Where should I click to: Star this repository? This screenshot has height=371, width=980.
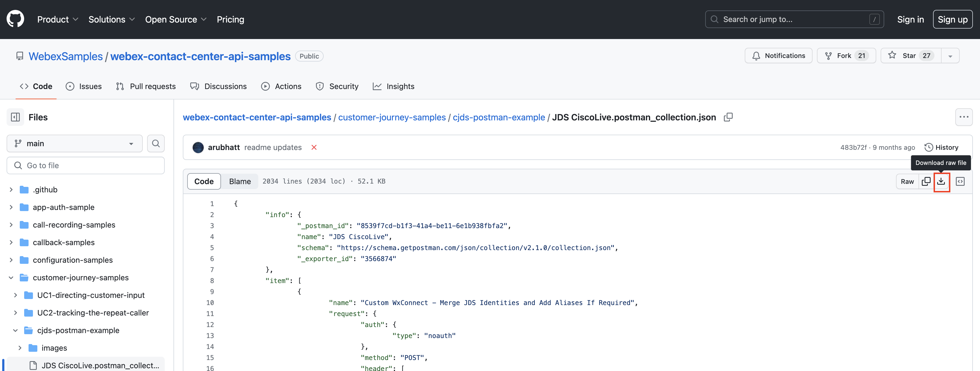[911, 56]
